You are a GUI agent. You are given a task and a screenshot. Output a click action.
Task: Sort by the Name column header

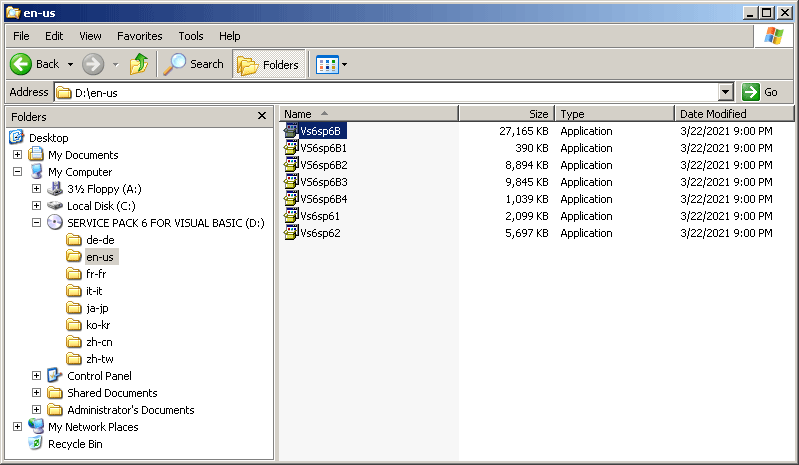pyautogui.click(x=369, y=114)
